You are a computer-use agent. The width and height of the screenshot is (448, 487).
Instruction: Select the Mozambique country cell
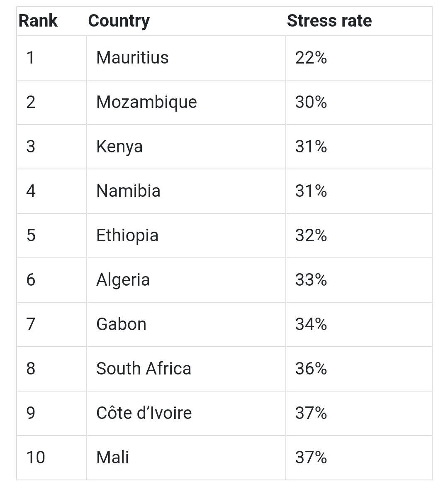pos(146,102)
